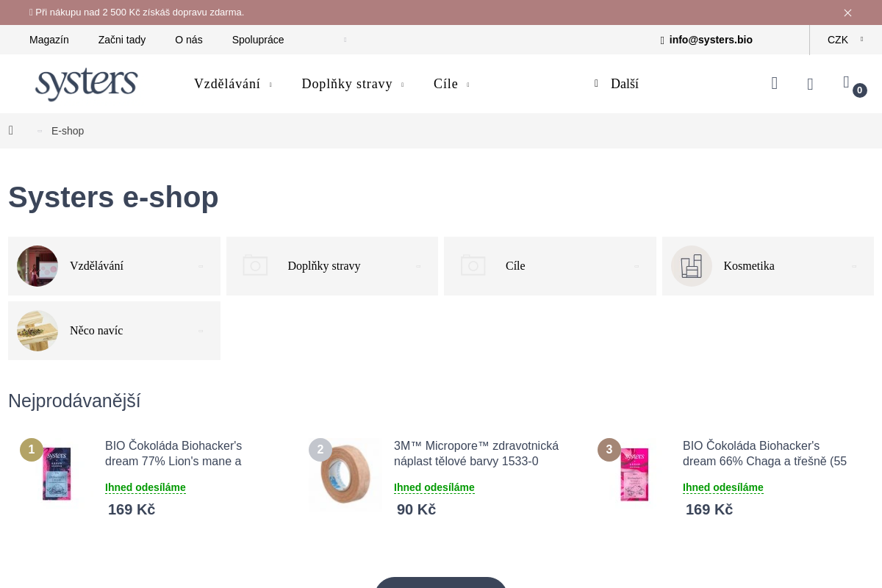
Task: Click the Systers logo
Action: point(87,84)
